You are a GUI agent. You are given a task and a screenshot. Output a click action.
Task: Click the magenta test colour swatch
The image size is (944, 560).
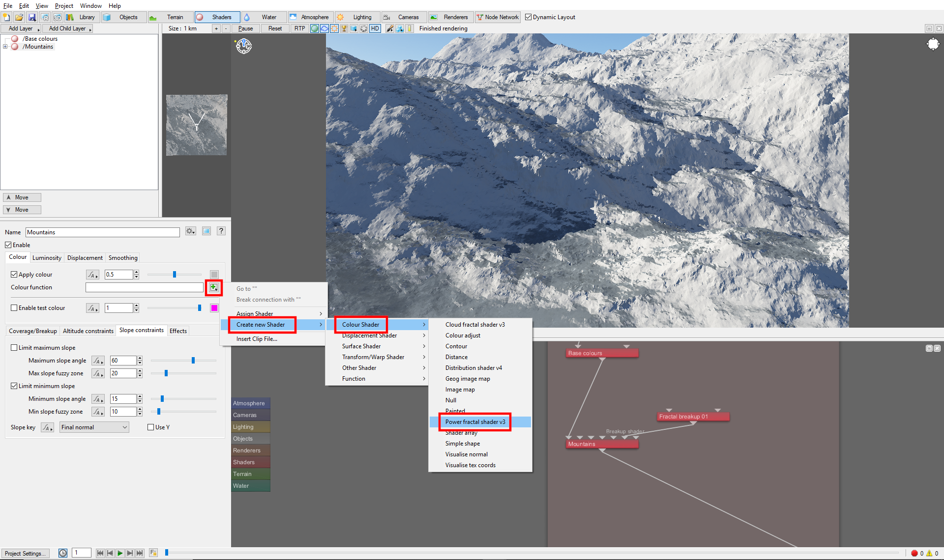[x=214, y=308]
